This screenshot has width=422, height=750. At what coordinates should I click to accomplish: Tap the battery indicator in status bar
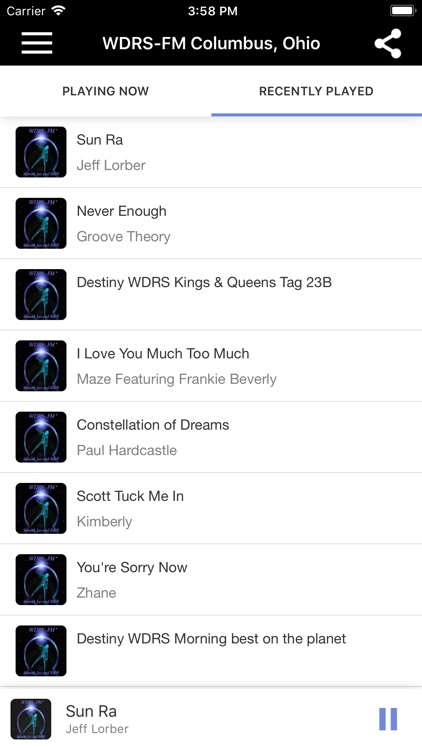click(x=403, y=11)
